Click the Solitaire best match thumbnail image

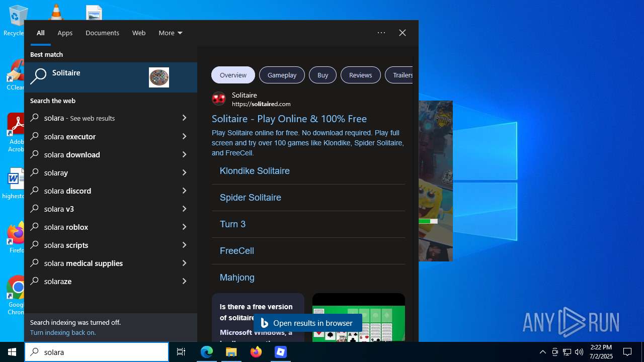coord(159,77)
